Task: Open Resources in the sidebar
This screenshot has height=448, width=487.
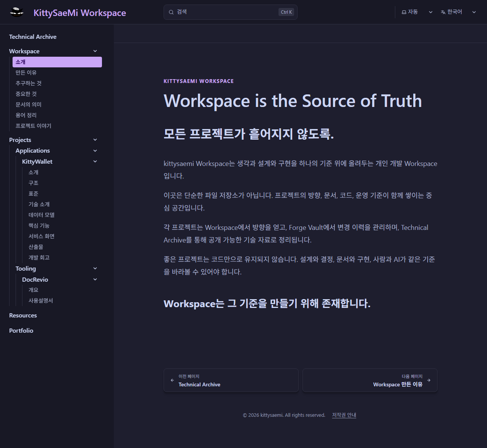Action: pyautogui.click(x=23, y=316)
